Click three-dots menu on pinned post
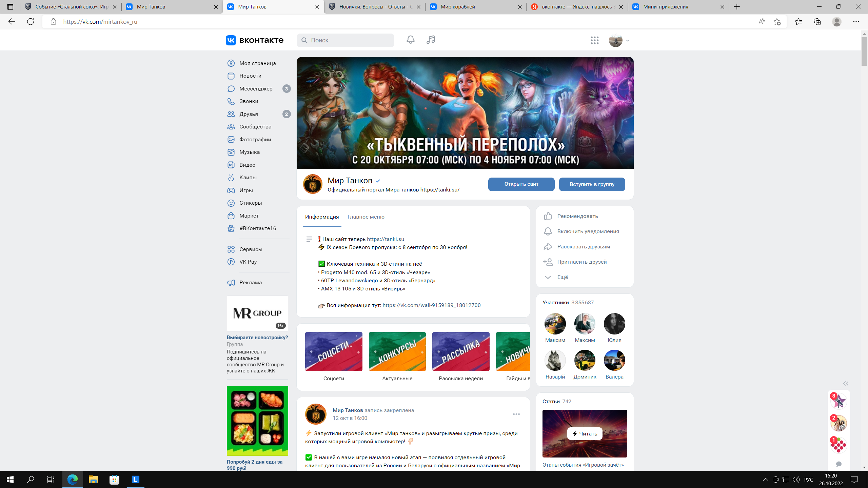This screenshot has height=488, width=868. (516, 414)
